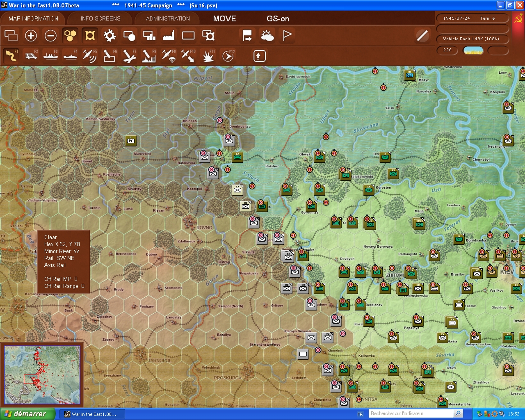The image size is (525, 420).
Task: Zoom out the map with minus icon
Action: click(50, 36)
